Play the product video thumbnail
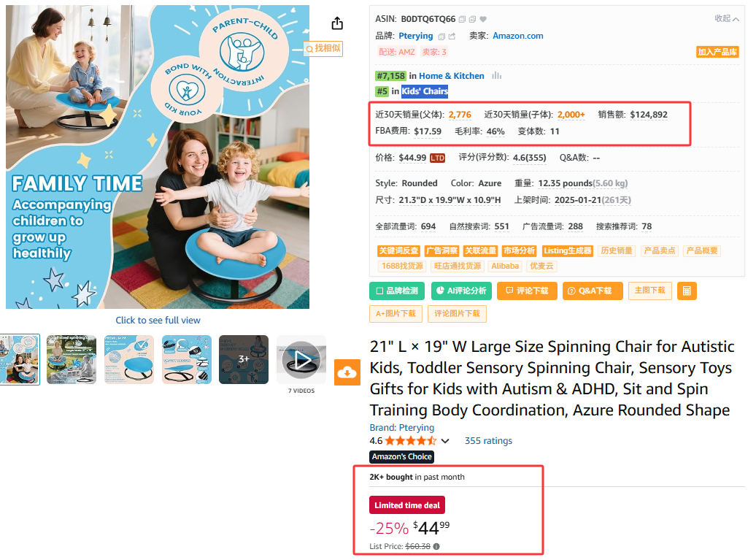Viewport: 756px width, 560px height. [301, 359]
